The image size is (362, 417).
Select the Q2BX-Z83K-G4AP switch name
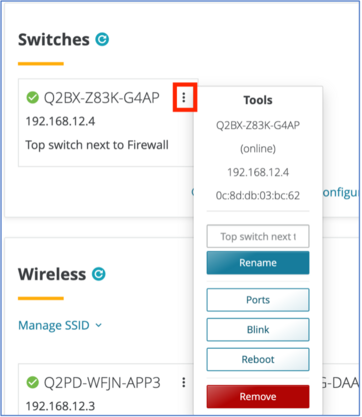tap(102, 98)
